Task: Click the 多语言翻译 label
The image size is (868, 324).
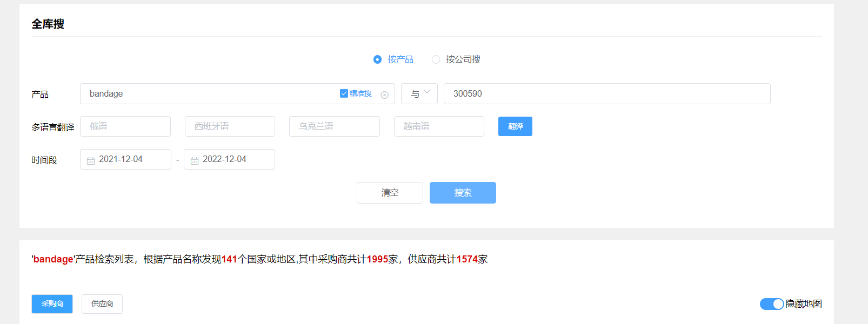Action: click(x=53, y=127)
